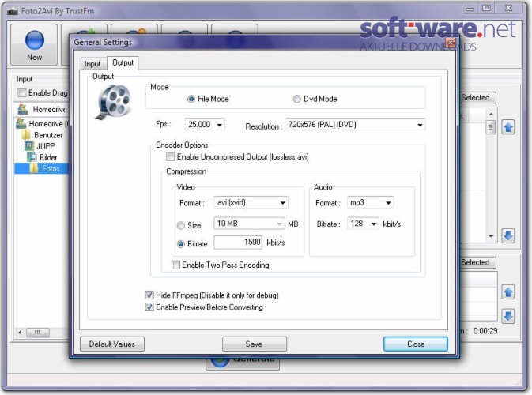This screenshot has width=532, height=395.
Task: Enable Two Pass Encoding checkbox
Action: 175,265
